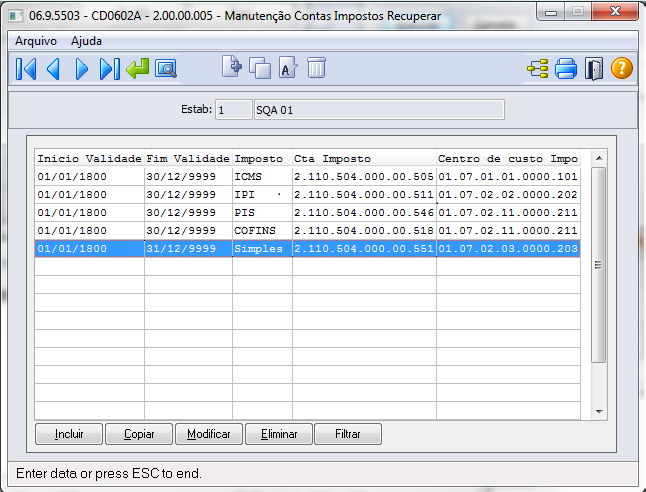
Task: Select the PIS row
Action: click(x=307, y=213)
